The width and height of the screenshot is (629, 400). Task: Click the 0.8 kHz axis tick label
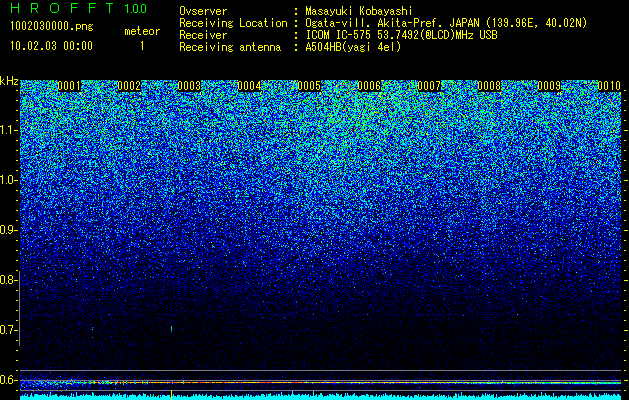point(8,280)
